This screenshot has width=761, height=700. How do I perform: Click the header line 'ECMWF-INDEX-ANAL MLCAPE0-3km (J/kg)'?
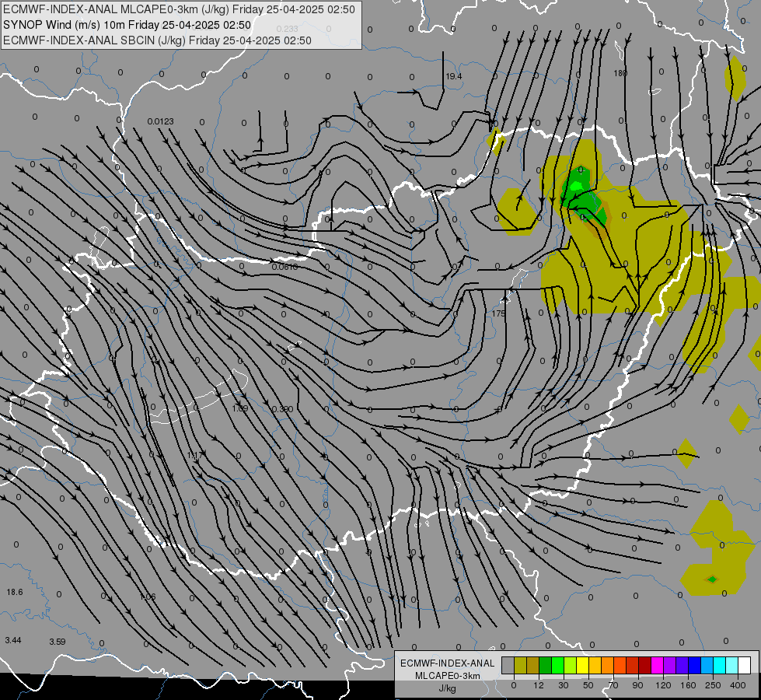(x=116, y=9)
